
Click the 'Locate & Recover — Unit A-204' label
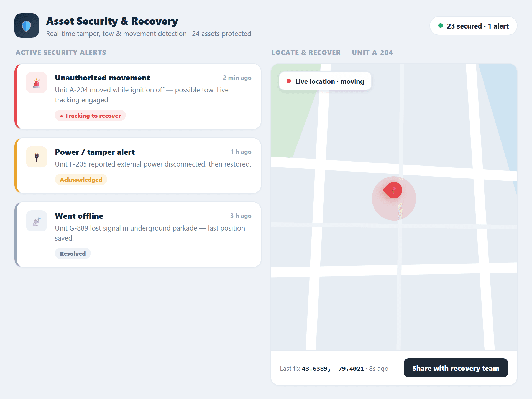tap(332, 52)
